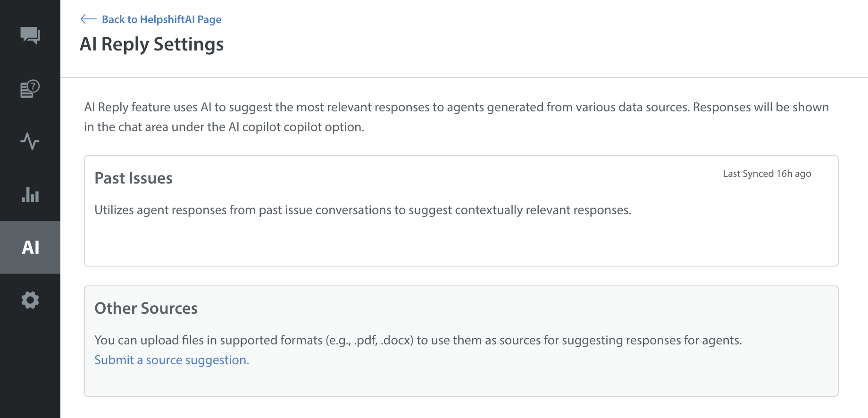Go back to HelpshiftAI Page link
The width and height of the screenshot is (868, 418).
161,19
